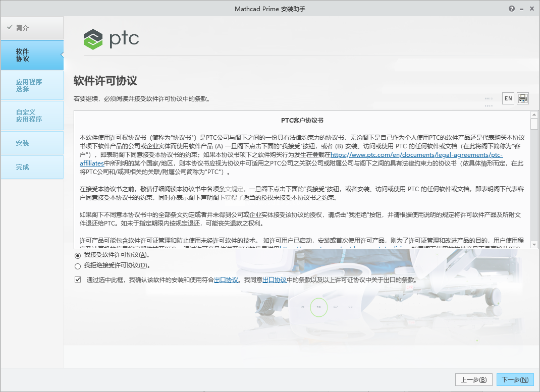Viewport: 540px width, 392px height.
Task: Click the PTC客户协议书 heading text
Action: pos(302,121)
